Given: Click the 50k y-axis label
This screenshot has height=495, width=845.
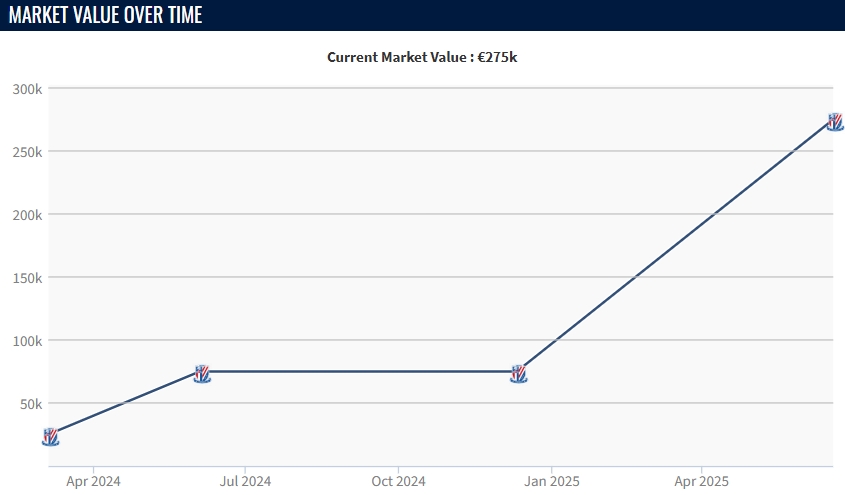Looking at the screenshot, I should 31,404.
